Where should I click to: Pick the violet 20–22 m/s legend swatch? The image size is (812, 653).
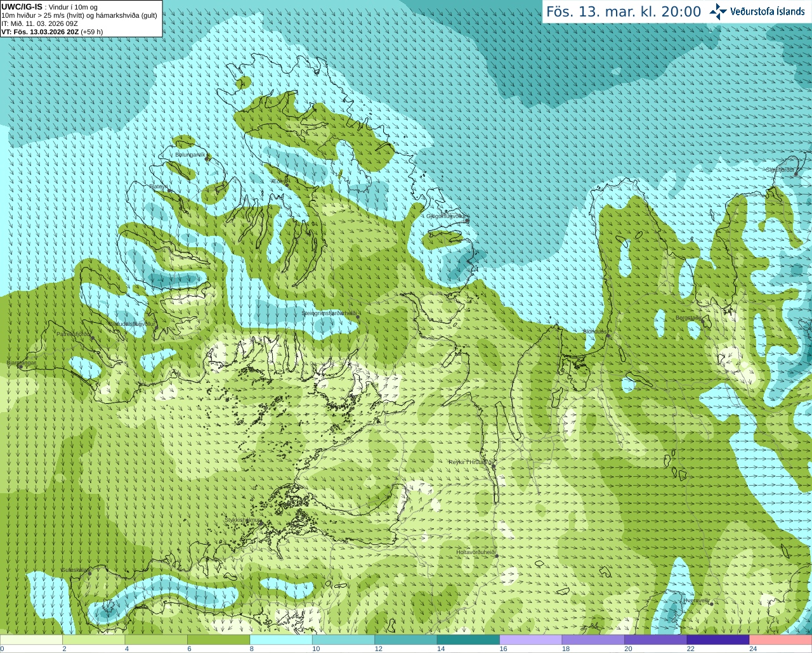click(x=656, y=640)
